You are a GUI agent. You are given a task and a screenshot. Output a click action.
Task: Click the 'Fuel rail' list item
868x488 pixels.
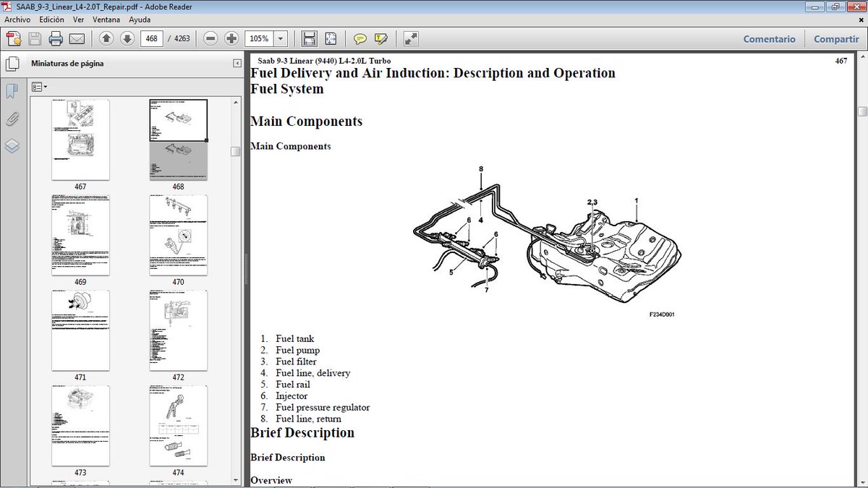click(x=292, y=385)
